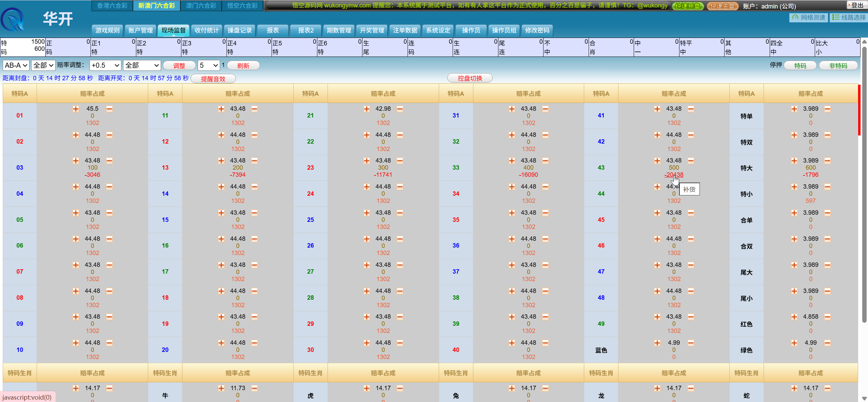The image size is (868, 402).
Task: Open the second 全部 dropdown after +0.5
Action: (142, 65)
